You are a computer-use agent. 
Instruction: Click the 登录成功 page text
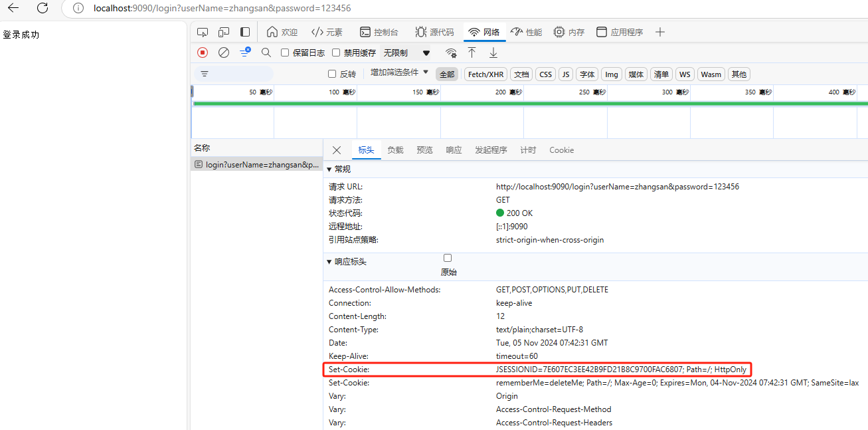21,35
